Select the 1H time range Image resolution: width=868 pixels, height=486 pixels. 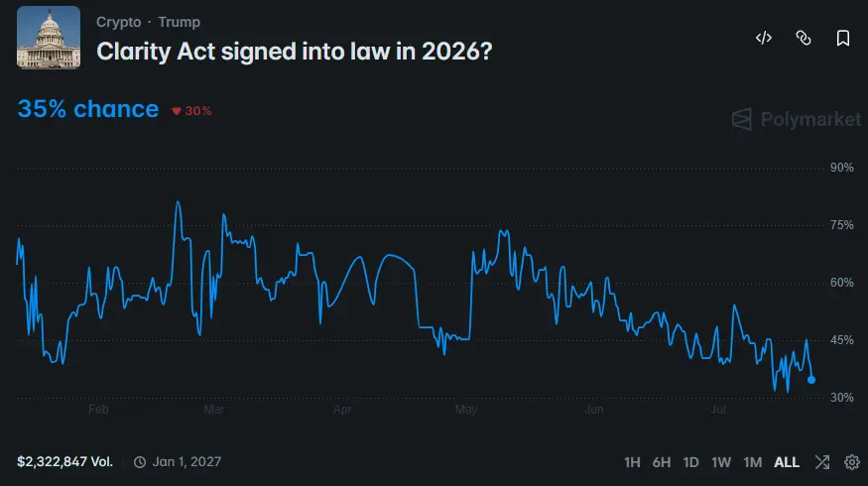pyautogui.click(x=632, y=462)
